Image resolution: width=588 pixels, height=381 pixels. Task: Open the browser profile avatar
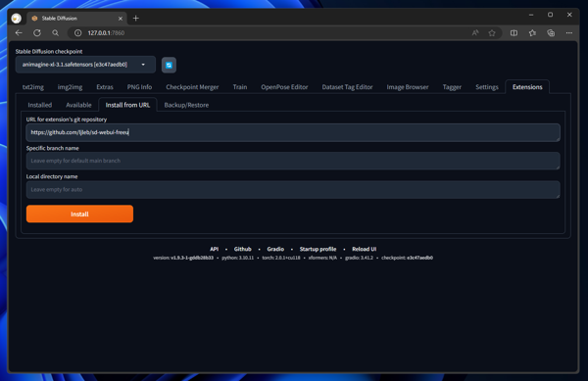(x=16, y=19)
